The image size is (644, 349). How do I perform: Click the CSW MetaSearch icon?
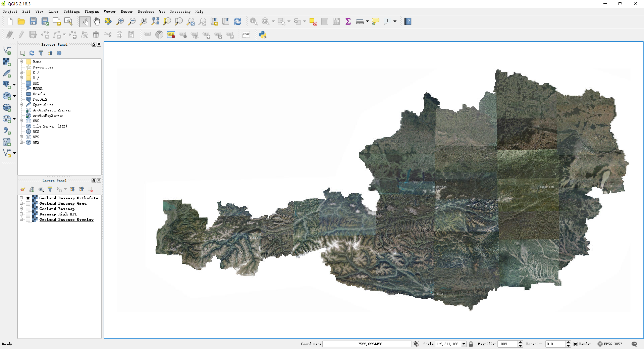[246, 34]
